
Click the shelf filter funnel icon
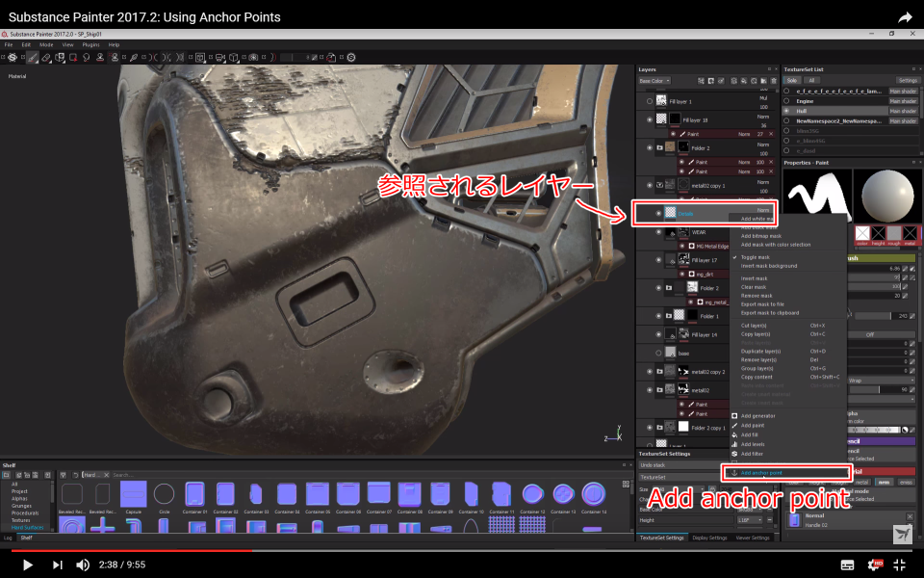pos(64,475)
